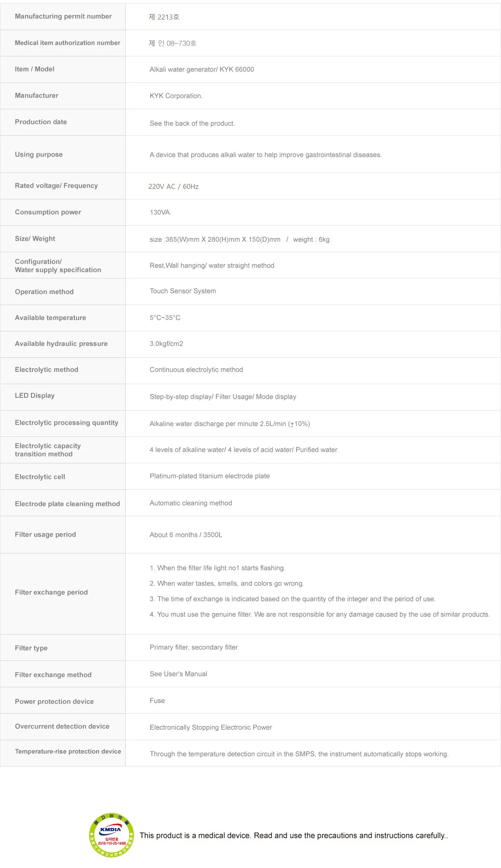This screenshot has height=868, width=501.
Task: Select the Using purpose description text
Action: 266,155
